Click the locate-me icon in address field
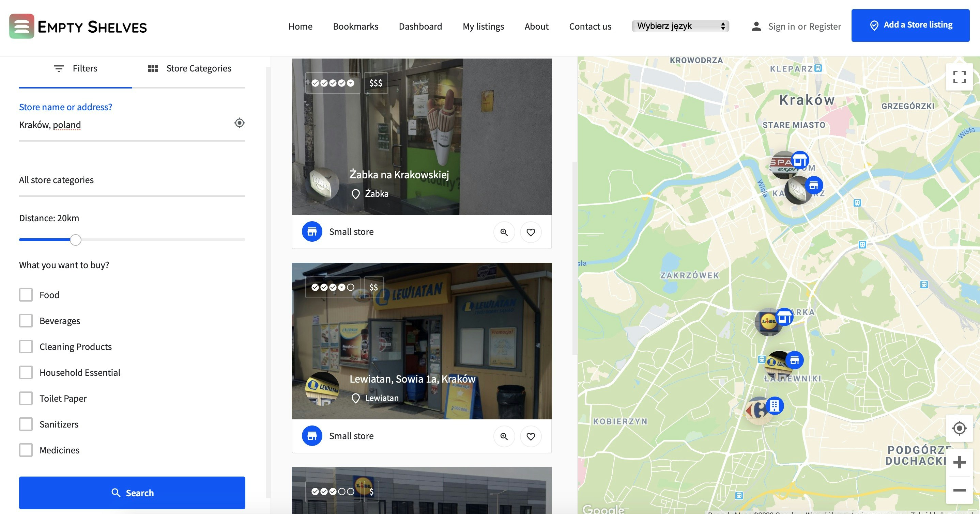 (239, 123)
